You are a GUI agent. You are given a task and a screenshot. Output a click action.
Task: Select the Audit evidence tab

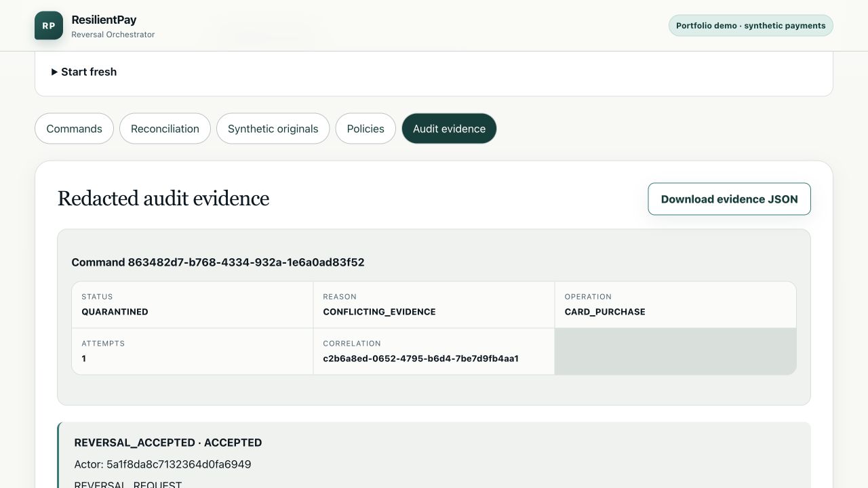click(x=449, y=129)
